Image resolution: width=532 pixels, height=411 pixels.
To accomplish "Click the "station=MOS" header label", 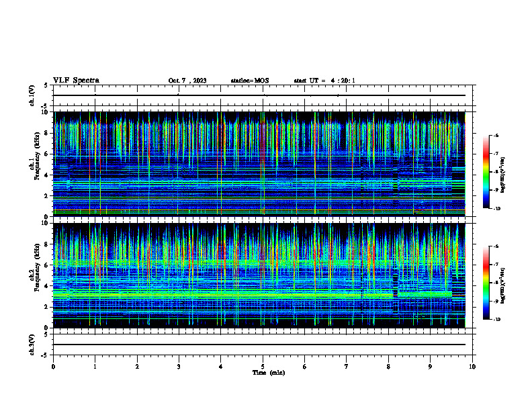I will pos(250,81).
